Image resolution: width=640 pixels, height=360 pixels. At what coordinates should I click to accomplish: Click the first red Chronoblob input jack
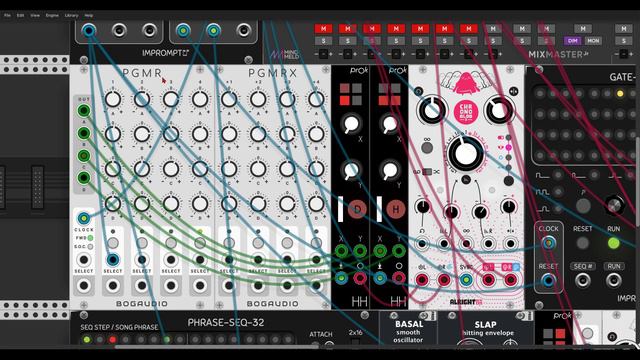422,280
